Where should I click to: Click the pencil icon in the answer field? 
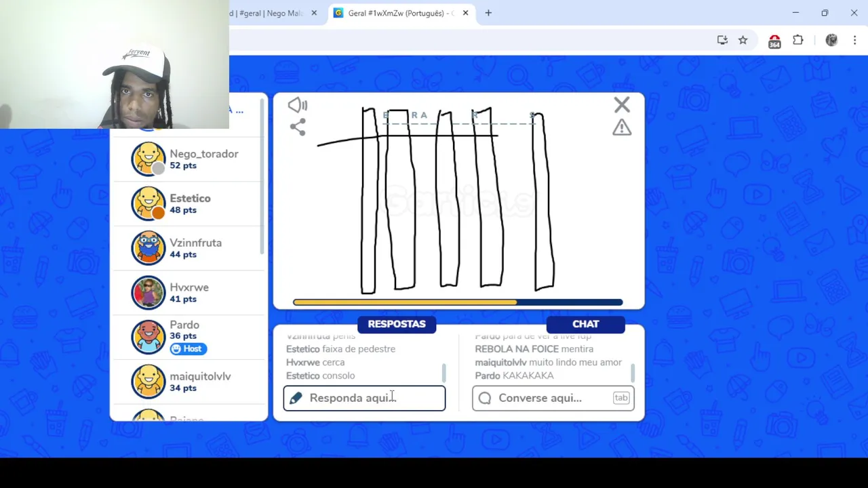296,398
